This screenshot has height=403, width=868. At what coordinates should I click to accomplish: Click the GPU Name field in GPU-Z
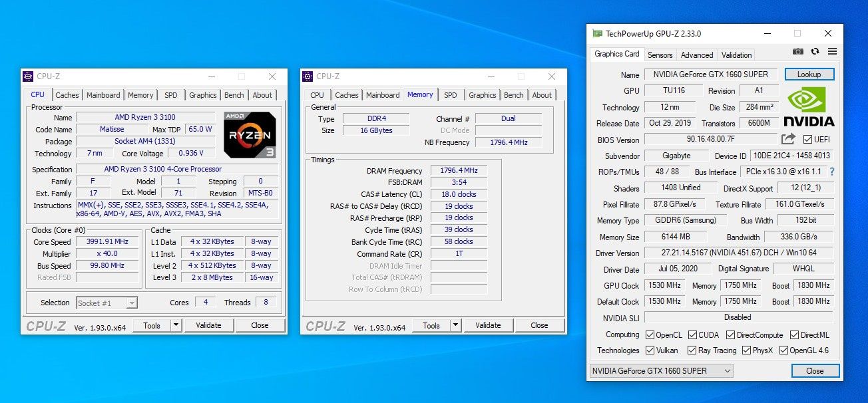pyautogui.click(x=710, y=74)
